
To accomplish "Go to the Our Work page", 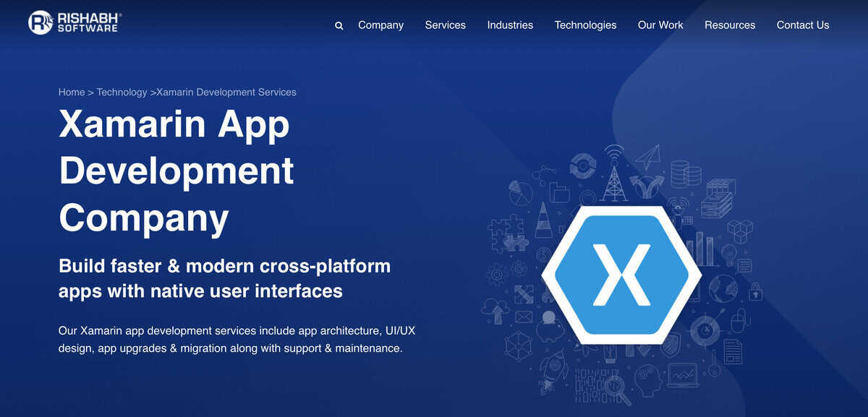I will click(660, 25).
